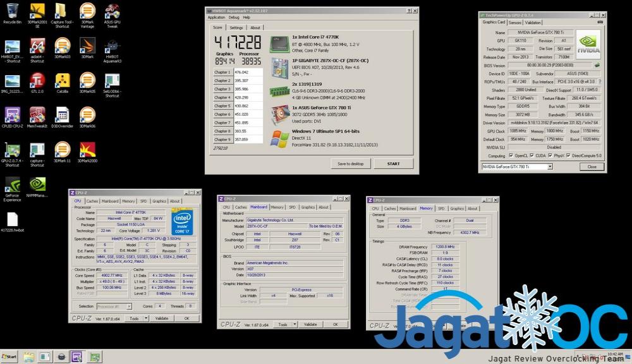The width and height of the screenshot is (632, 364).
Task: Launch the 3DMark06 desktop shortcut
Action: pyautogui.click(x=87, y=118)
